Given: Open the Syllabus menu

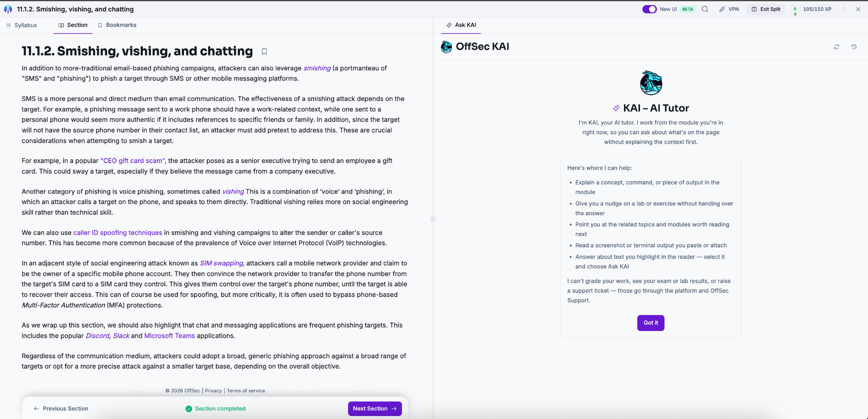Looking at the screenshot, I should pyautogui.click(x=22, y=25).
